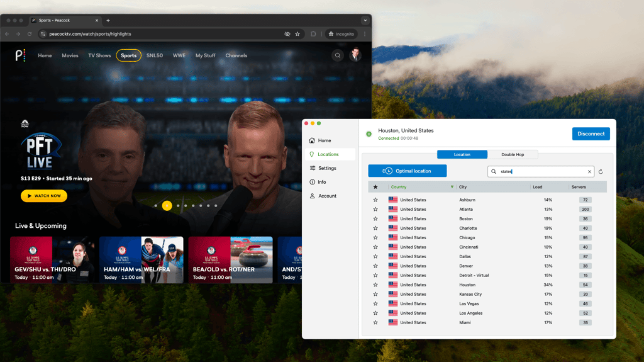Image resolution: width=644 pixels, height=362 pixels.
Task: Favorite the Charlotte server star
Action: point(375,229)
